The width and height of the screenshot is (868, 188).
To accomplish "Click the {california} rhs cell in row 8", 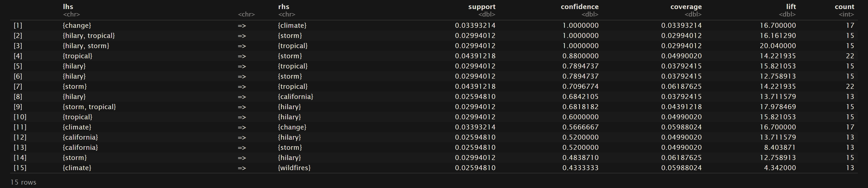I will (x=295, y=97).
